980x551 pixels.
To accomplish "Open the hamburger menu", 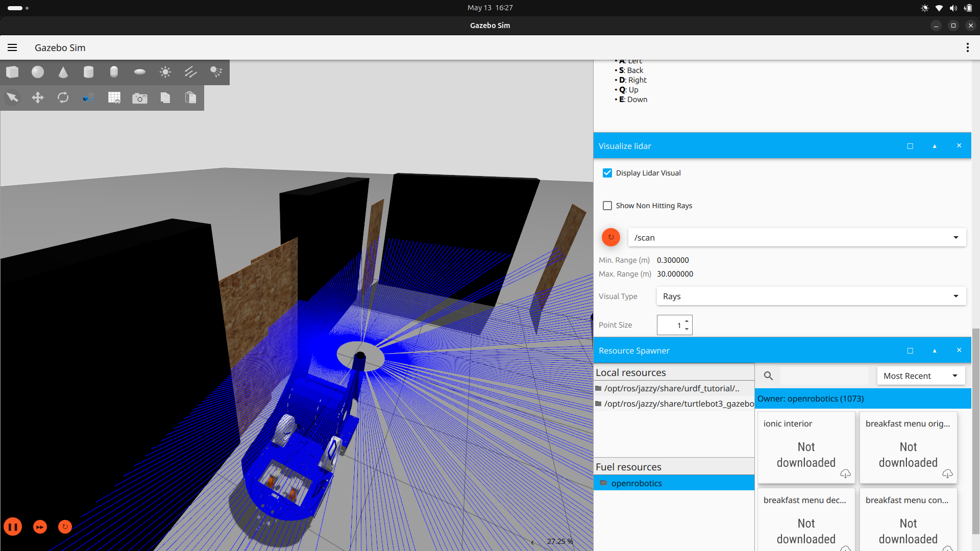I will click(x=12, y=47).
